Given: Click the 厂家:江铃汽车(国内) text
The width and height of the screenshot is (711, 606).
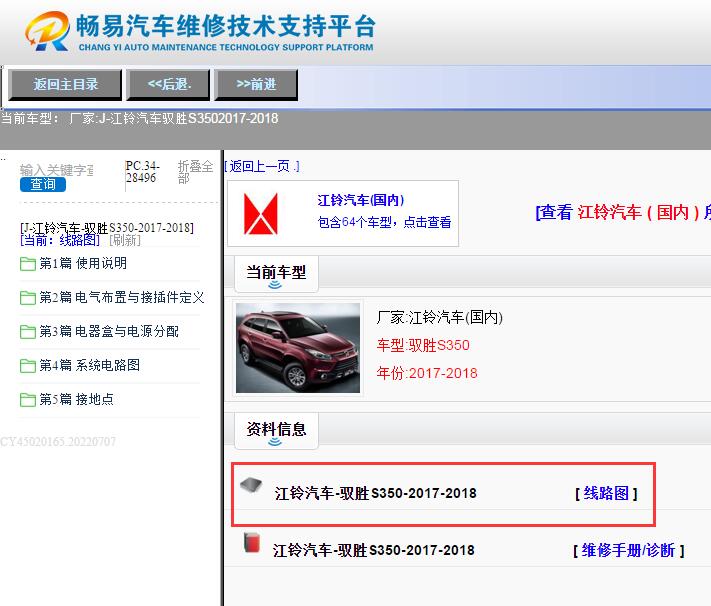Looking at the screenshot, I should tap(439, 317).
